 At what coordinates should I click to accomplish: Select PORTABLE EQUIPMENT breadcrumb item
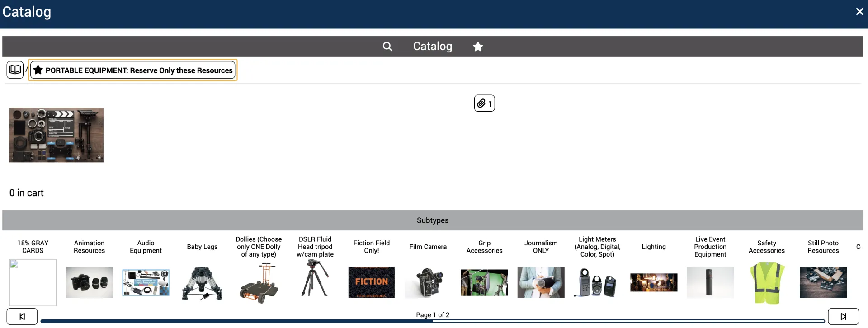click(133, 70)
